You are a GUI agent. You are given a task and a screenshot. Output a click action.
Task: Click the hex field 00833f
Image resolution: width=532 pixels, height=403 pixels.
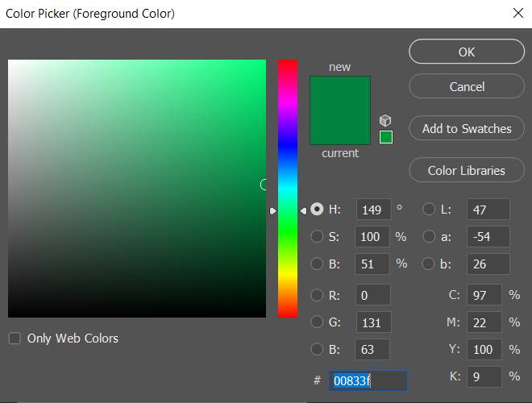tap(368, 380)
